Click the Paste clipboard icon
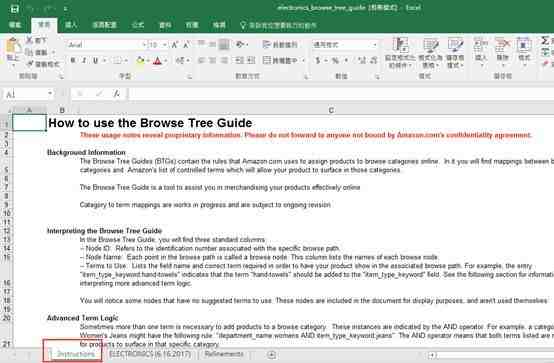This screenshot has height=363, width=554. [13, 46]
